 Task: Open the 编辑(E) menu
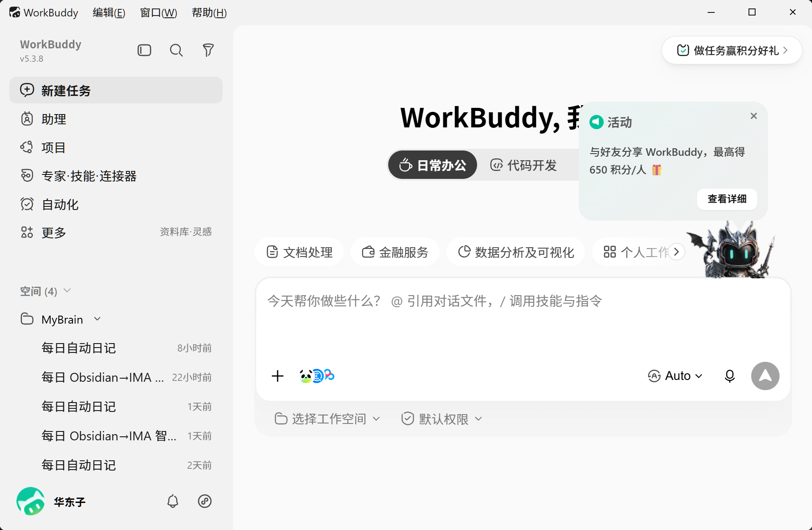tap(109, 12)
